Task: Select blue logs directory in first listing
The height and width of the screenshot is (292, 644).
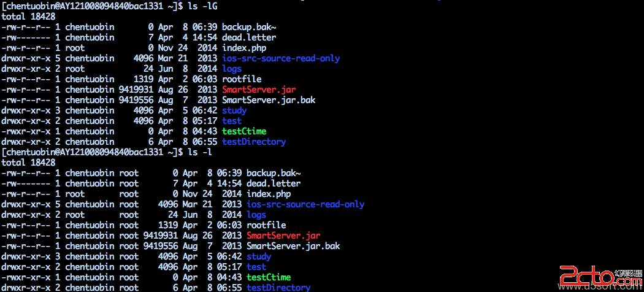Action: pyautogui.click(x=232, y=69)
